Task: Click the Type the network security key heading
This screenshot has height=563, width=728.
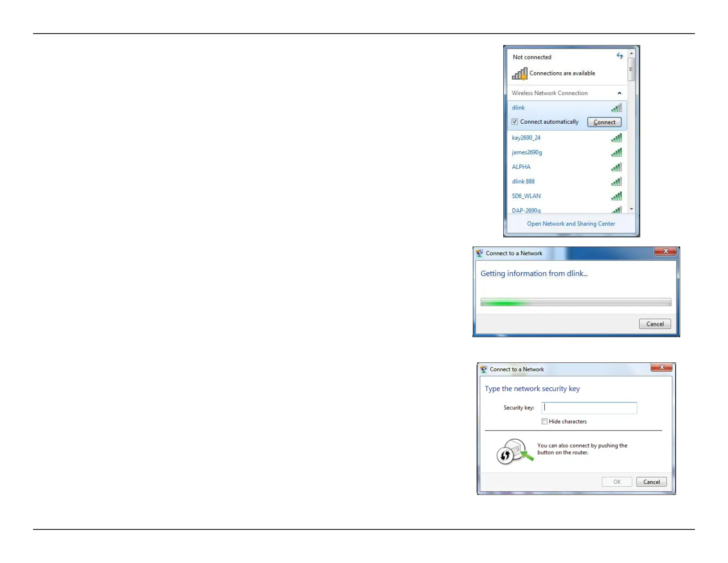Action: pos(532,389)
